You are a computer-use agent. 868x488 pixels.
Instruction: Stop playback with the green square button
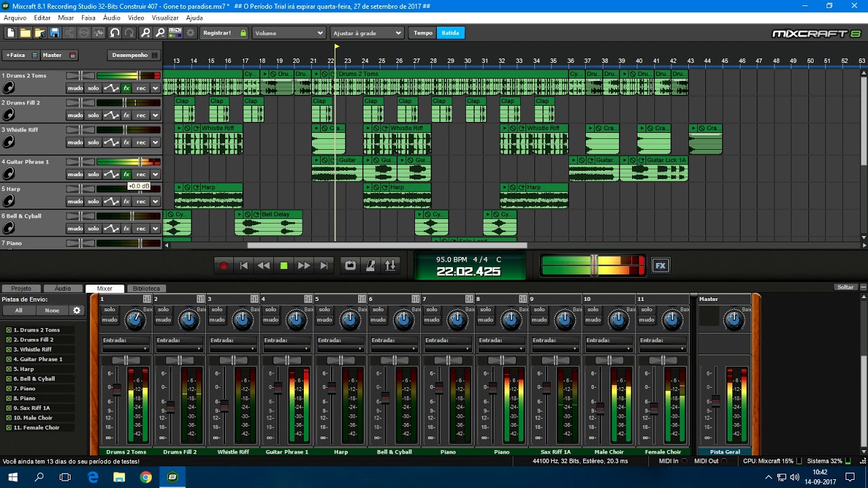click(284, 266)
